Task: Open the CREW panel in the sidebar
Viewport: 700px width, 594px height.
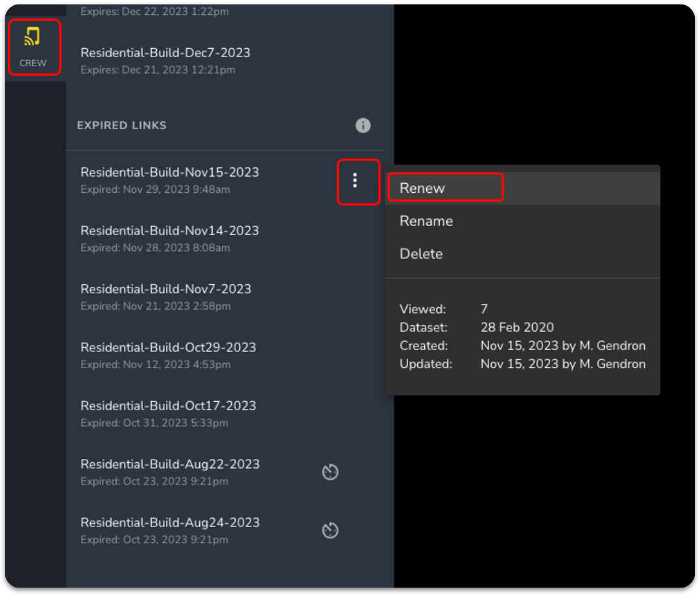Action: (x=33, y=47)
